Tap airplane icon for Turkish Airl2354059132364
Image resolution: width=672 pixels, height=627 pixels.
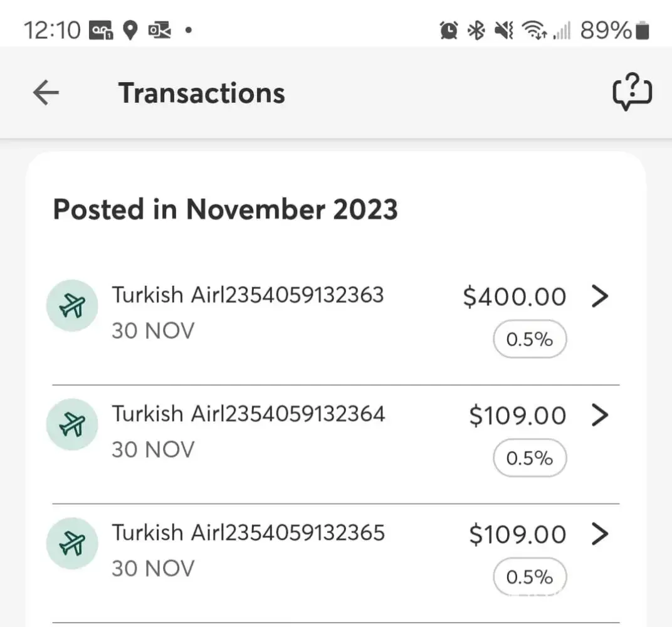tap(72, 424)
